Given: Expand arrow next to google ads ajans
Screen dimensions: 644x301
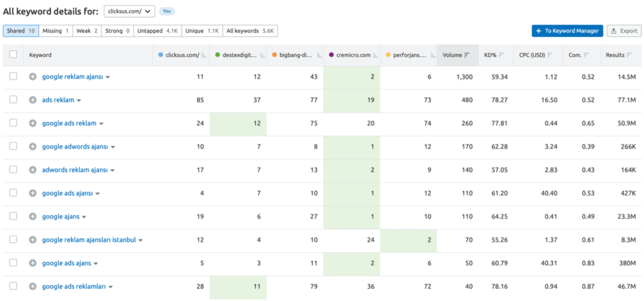Looking at the screenshot, I should 96,264.
